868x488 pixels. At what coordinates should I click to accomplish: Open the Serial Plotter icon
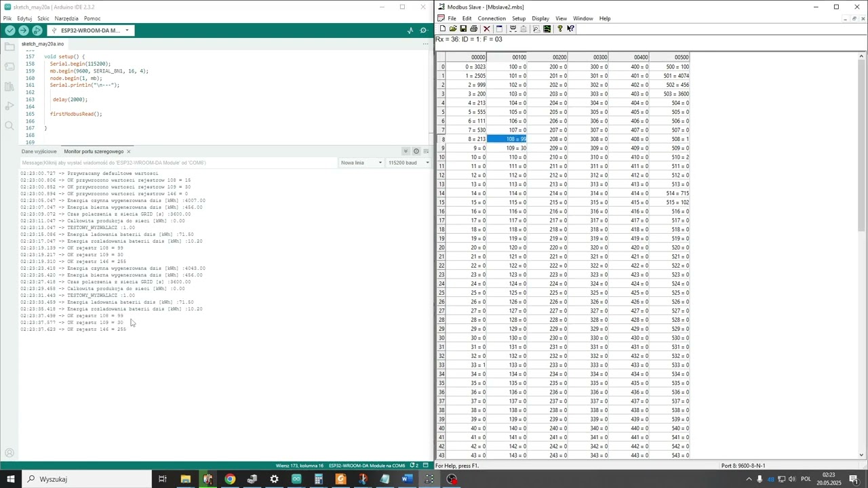click(x=410, y=30)
